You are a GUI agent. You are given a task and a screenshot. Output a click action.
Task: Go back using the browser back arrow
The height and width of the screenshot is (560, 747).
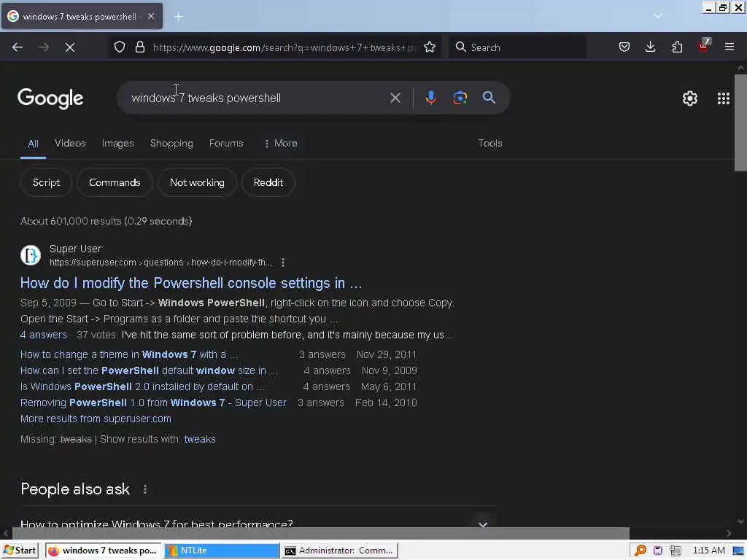point(18,47)
